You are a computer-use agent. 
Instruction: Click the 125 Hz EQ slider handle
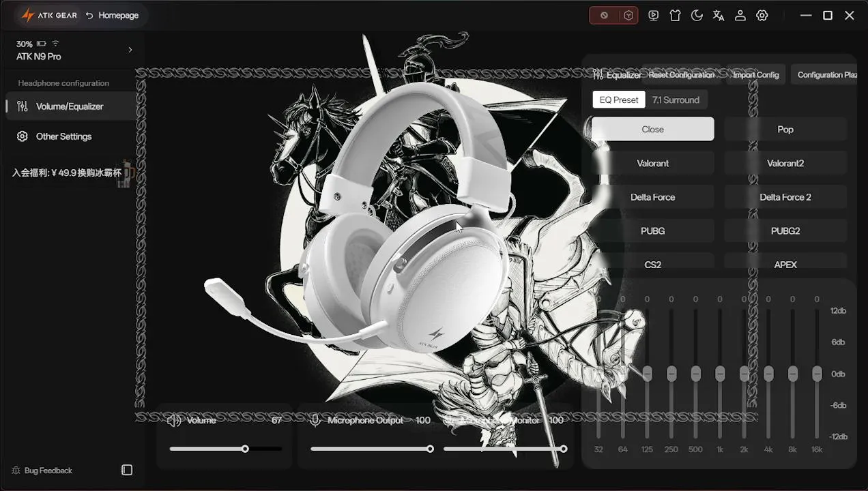pyautogui.click(x=647, y=374)
